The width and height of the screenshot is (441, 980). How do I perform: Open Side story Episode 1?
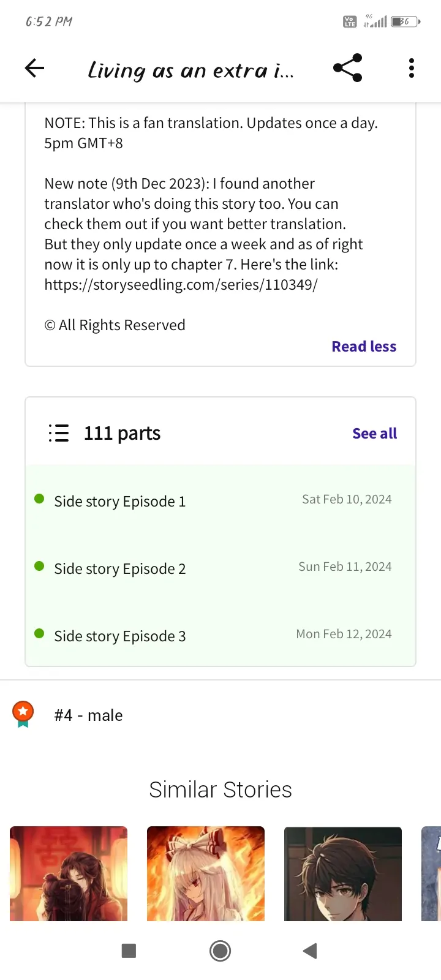(120, 502)
